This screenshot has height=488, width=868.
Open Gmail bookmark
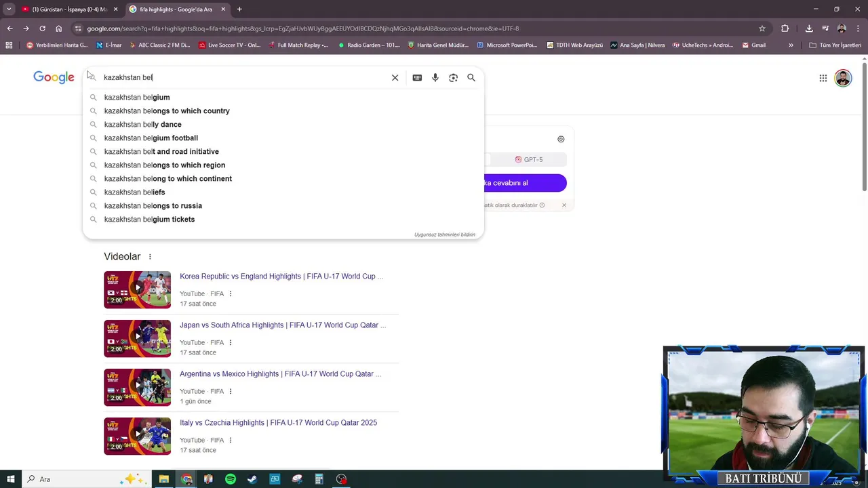tap(753, 45)
